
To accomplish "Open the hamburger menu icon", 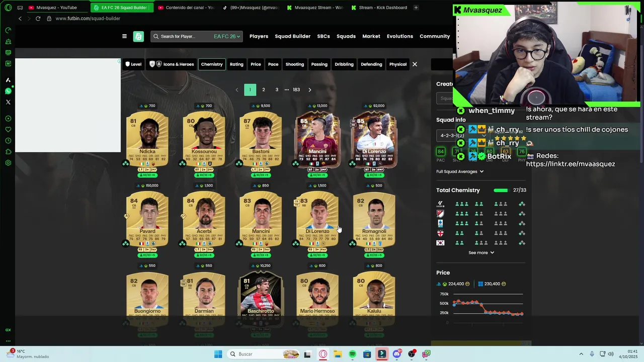I will tap(124, 36).
